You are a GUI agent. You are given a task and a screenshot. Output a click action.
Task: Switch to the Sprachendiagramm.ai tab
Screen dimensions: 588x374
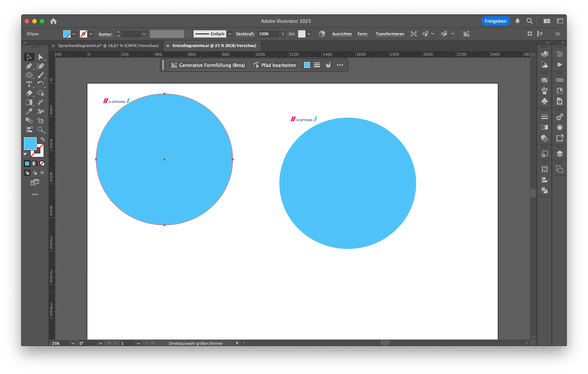pos(108,46)
